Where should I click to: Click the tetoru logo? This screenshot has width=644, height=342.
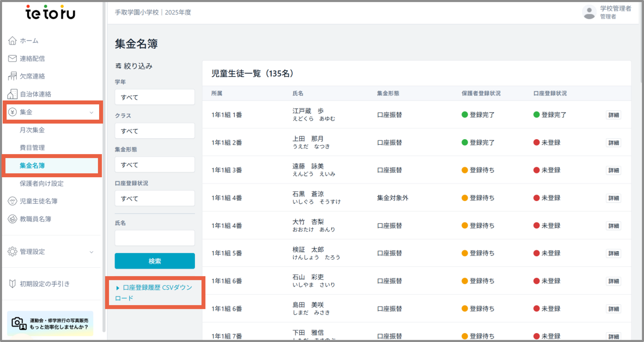click(50, 12)
